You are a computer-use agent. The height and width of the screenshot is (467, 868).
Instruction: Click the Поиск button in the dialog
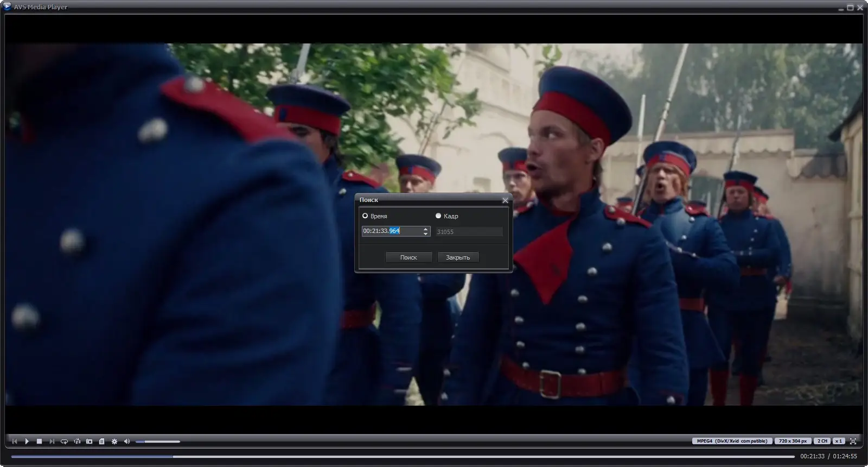tap(409, 257)
